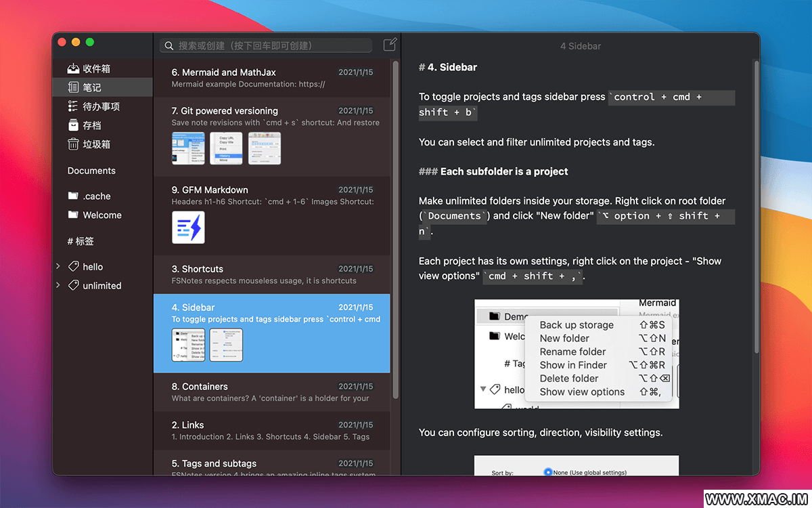Screen dimensions: 812x508
Task: Click the search or create field
Action: 271,45
